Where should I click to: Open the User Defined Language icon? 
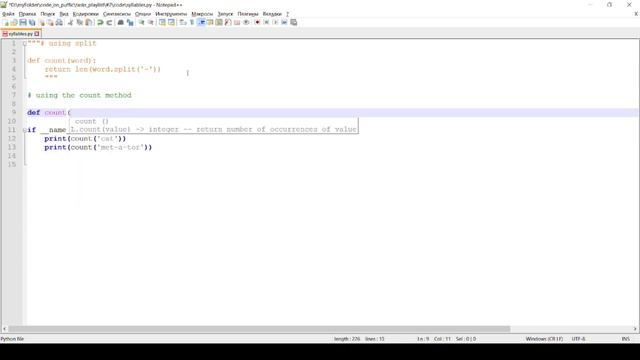pyautogui.click(x=210, y=22)
